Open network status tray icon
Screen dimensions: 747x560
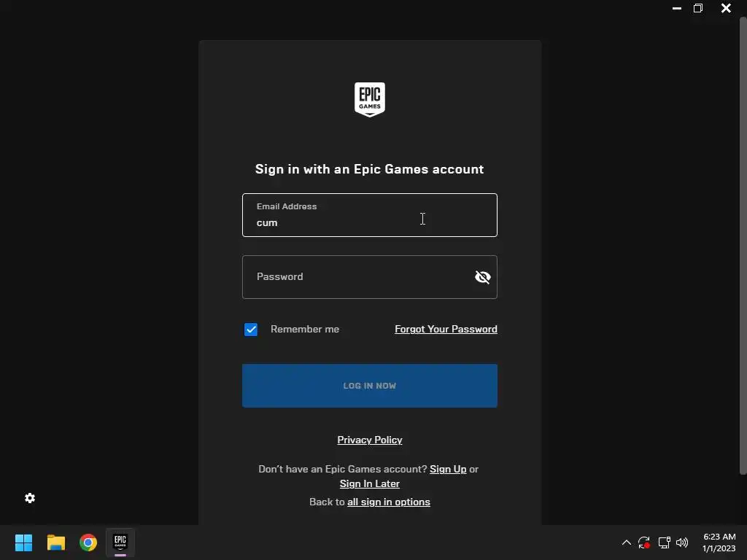pos(664,542)
